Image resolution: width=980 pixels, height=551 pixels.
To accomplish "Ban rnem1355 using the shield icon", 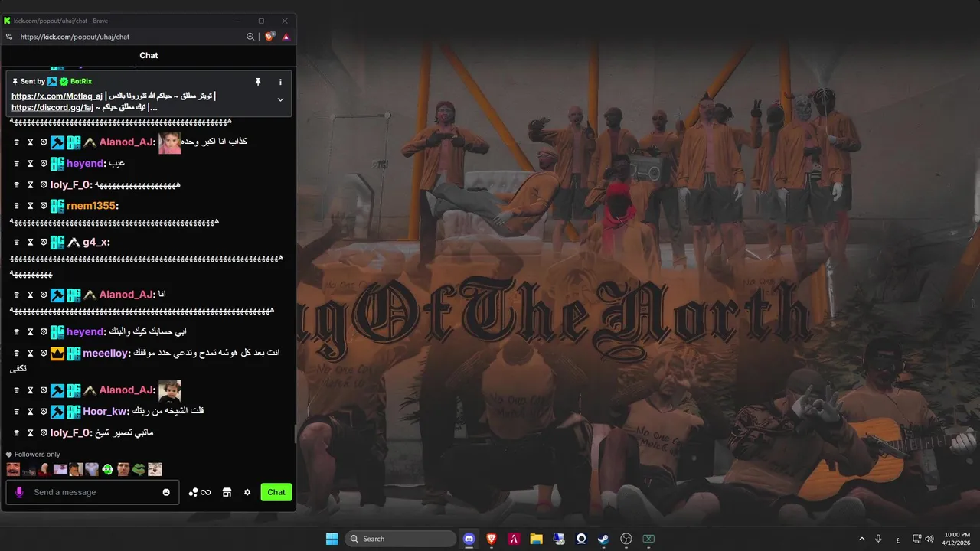I will (x=44, y=206).
